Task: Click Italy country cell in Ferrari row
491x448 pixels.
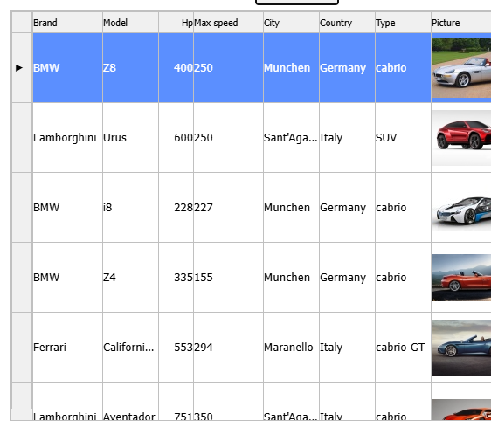Action: click(x=347, y=347)
